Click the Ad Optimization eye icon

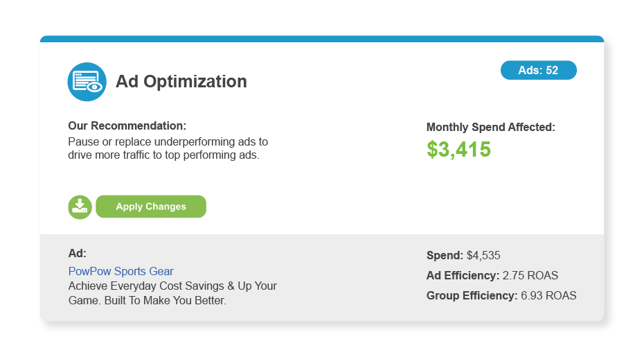pos(87,82)
